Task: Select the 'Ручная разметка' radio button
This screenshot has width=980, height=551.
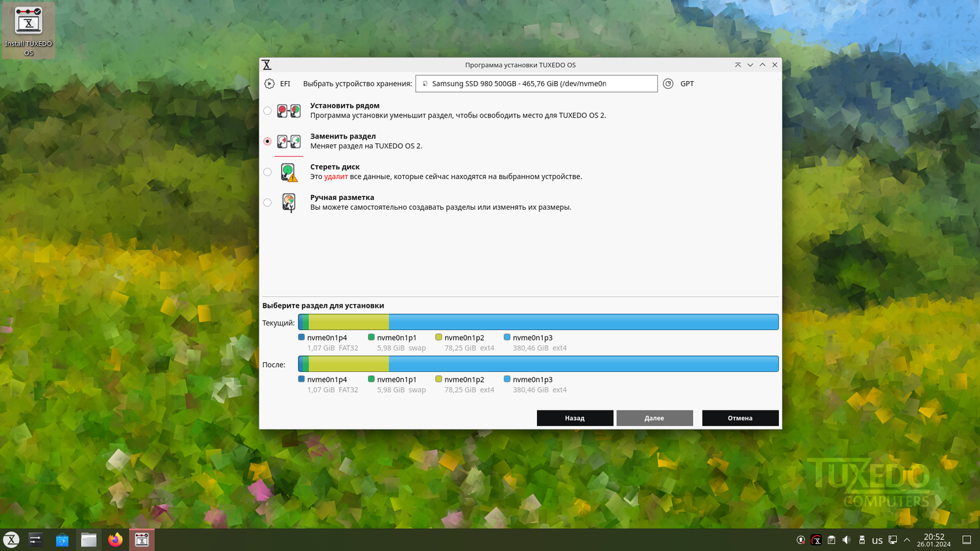Action: click(267, 203)
